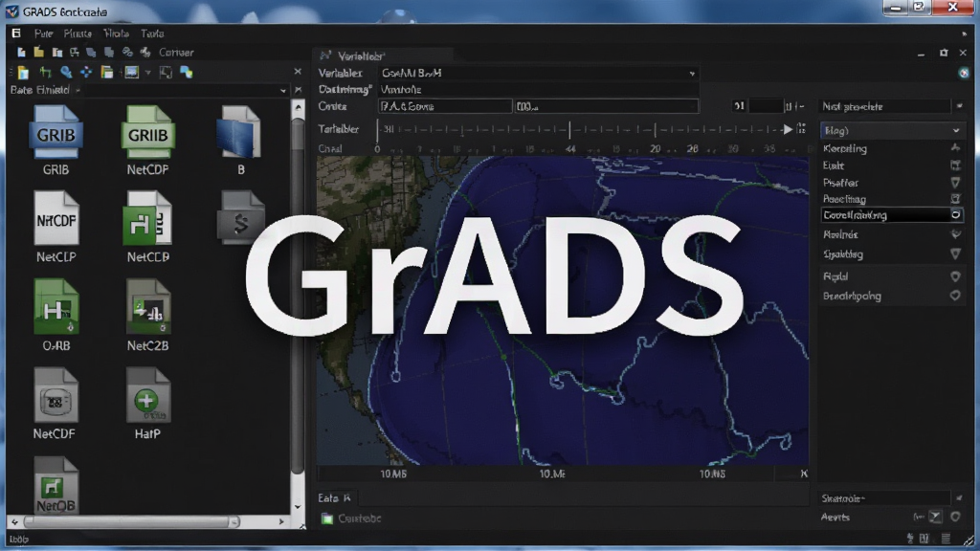Image resolution: width=980 pixels, height=551 pixels.
Task: Open the Plmate menu
Action: coord(78,33)
